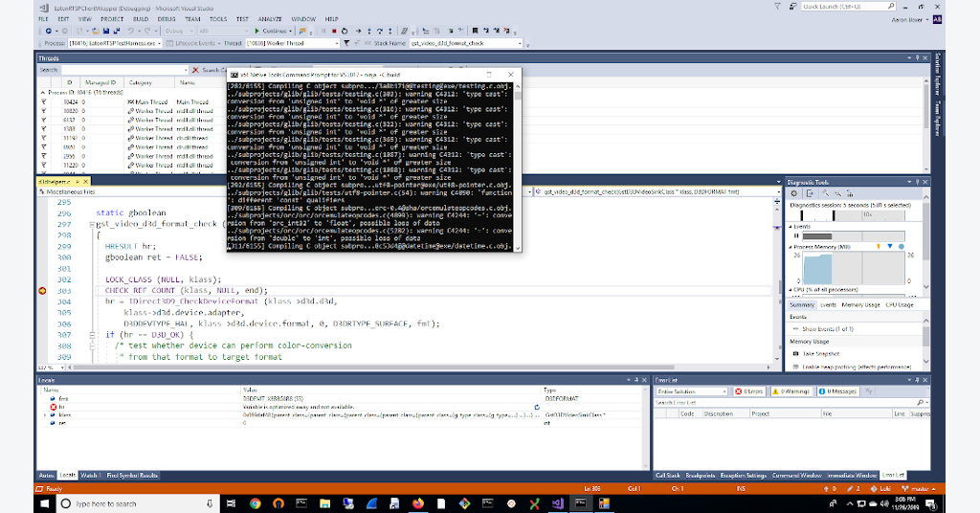Stop debugging with the red square icon
Screen dimensions: 980x513
coord(334,31)
